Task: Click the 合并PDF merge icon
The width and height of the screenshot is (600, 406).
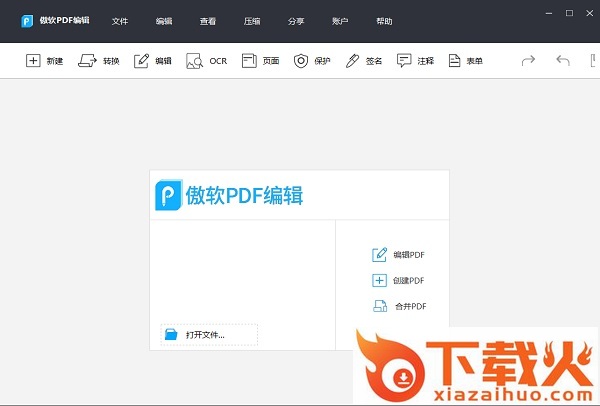Action: pos(380,306)
